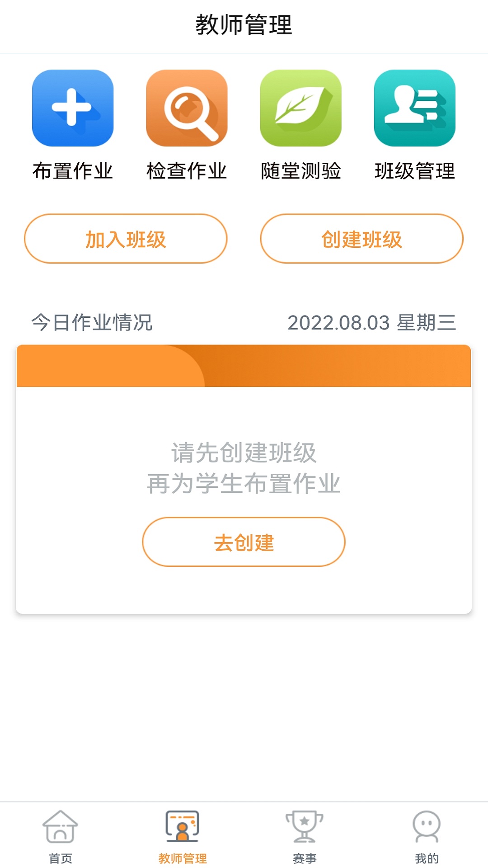Switch to the 赛事 tab label

pos(305,858)
